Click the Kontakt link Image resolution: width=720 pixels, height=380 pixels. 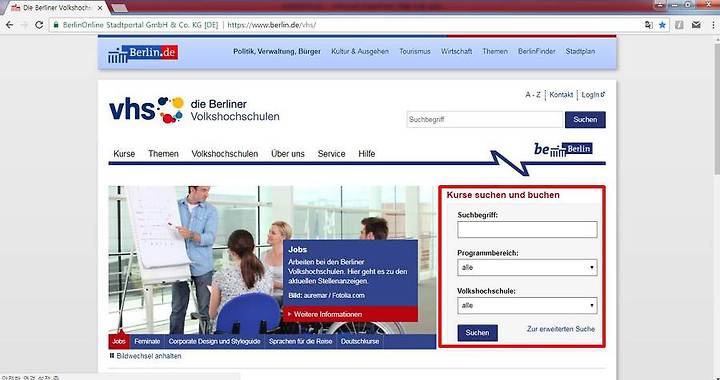tap(561, 95)
